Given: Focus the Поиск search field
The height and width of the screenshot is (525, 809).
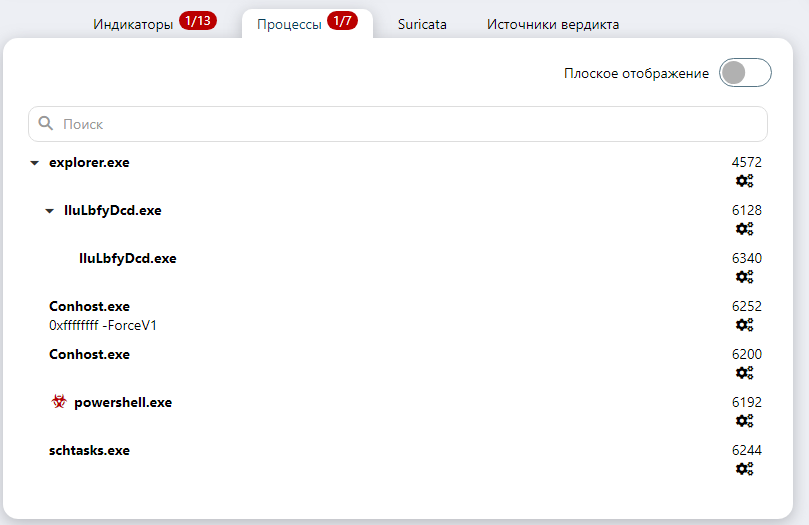Looking at the screenshot, I should 400,124.
